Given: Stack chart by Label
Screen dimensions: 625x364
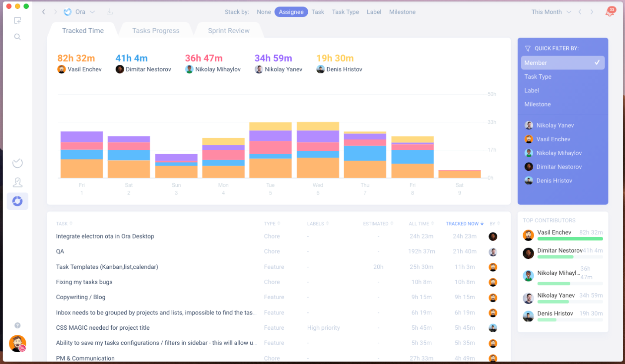Looking at the screenshot, I should [374, 12].
